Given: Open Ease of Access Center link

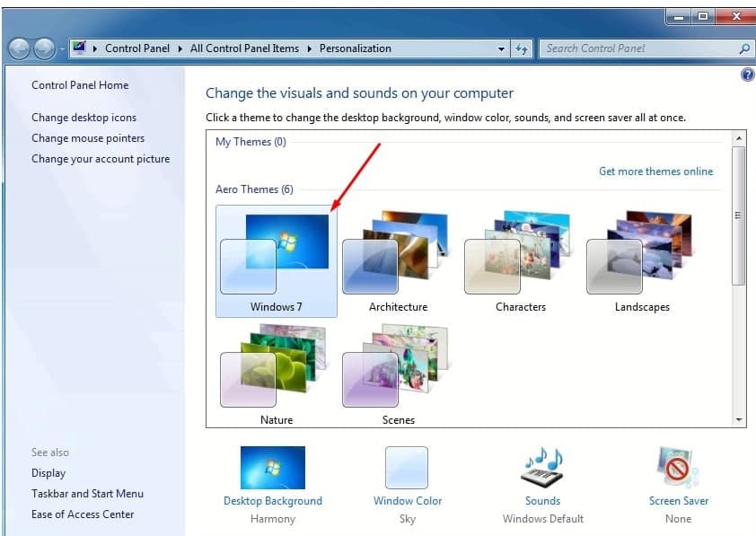Looking at the screenshot, I should point(83,514).
